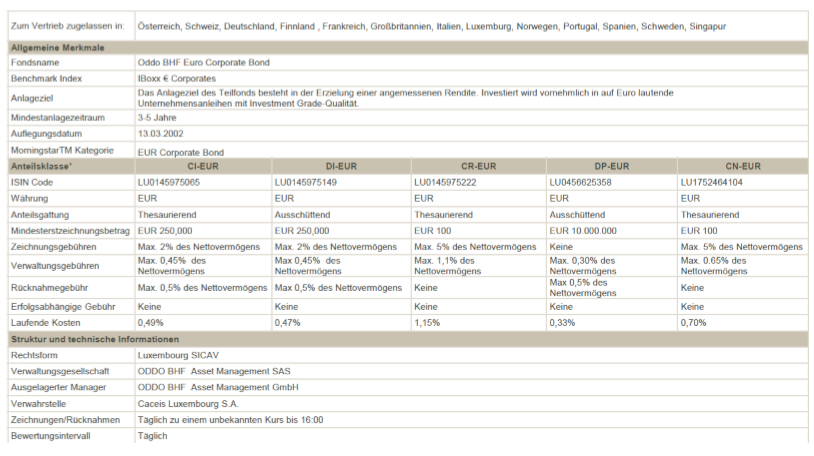Click the 'Benchmark Index' row label
The width and height of the screenshot is (814, 456).
tap(46, 78)
